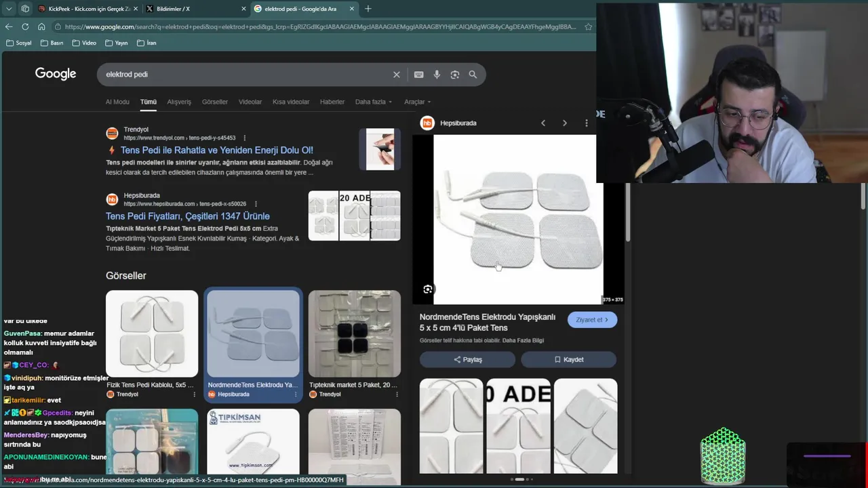Viewport: 868px width, 488px height.
Task: Close the elektrod pedi Google tab
Action: [x=352, y=9]
